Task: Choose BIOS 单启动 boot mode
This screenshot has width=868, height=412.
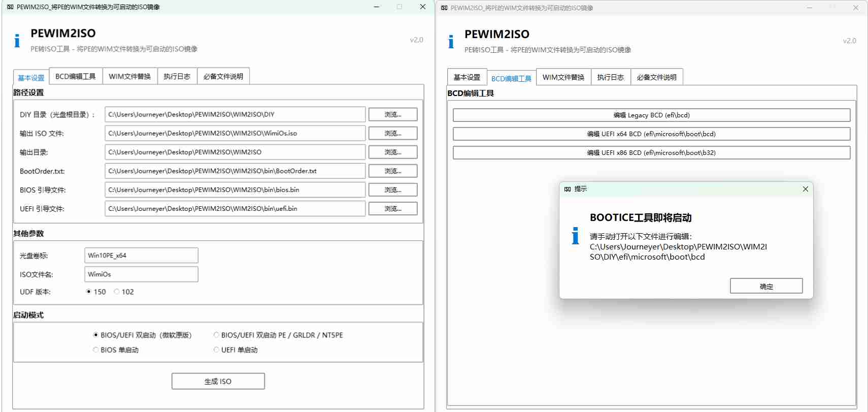Action: tap(96, 350)
